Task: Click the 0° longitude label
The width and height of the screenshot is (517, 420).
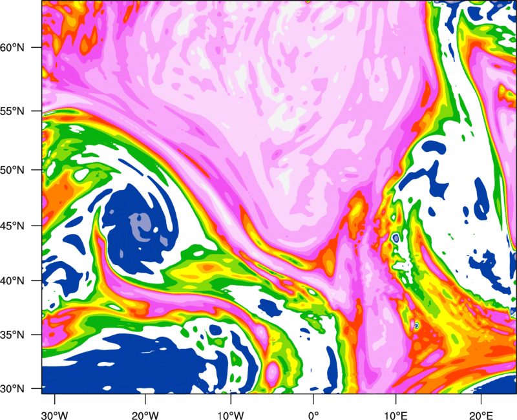Action: pyautogui.click(x=313, y=415)
